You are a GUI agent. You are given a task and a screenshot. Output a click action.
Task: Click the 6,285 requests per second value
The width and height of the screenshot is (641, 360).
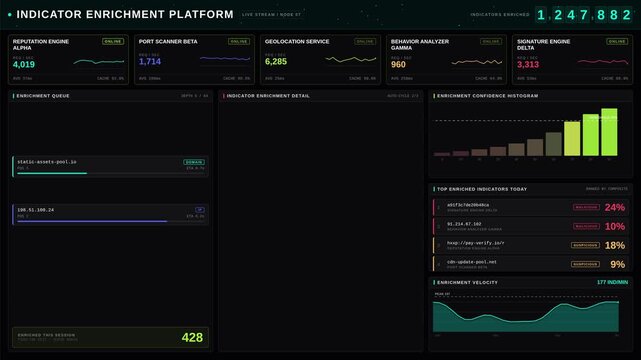click(276, 62)
